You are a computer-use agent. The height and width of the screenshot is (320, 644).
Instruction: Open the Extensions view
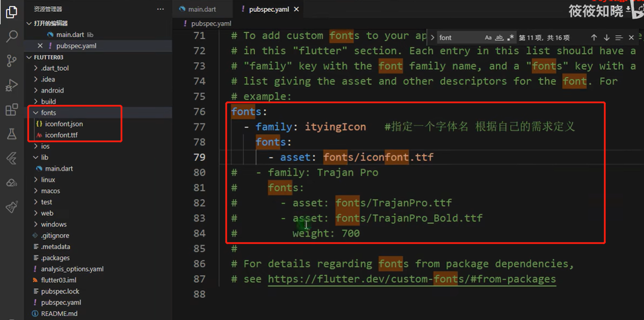click(11, 110)
